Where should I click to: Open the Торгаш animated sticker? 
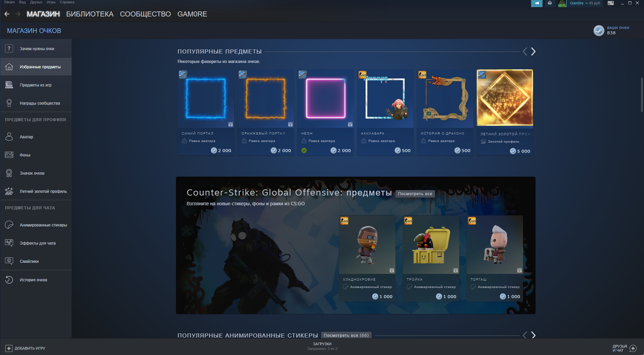click(x=495, y=258)
